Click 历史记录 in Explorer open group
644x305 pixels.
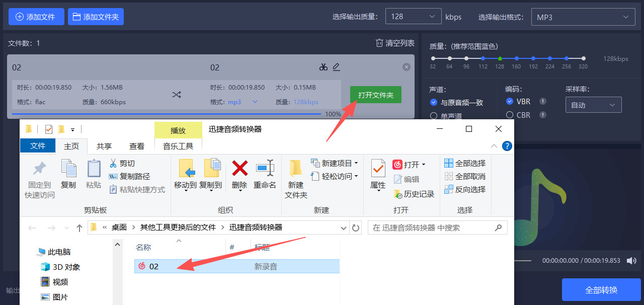click(x=414, y=194)
